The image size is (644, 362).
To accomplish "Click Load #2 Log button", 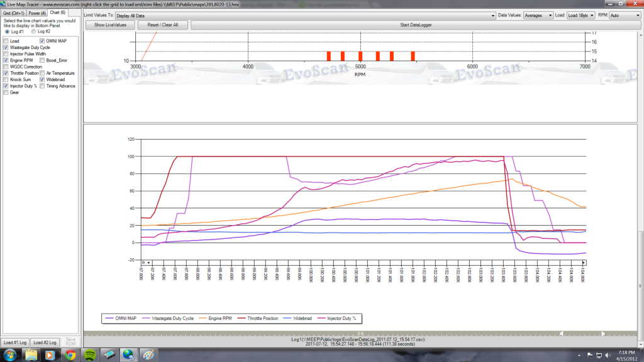I will (45, 343).
